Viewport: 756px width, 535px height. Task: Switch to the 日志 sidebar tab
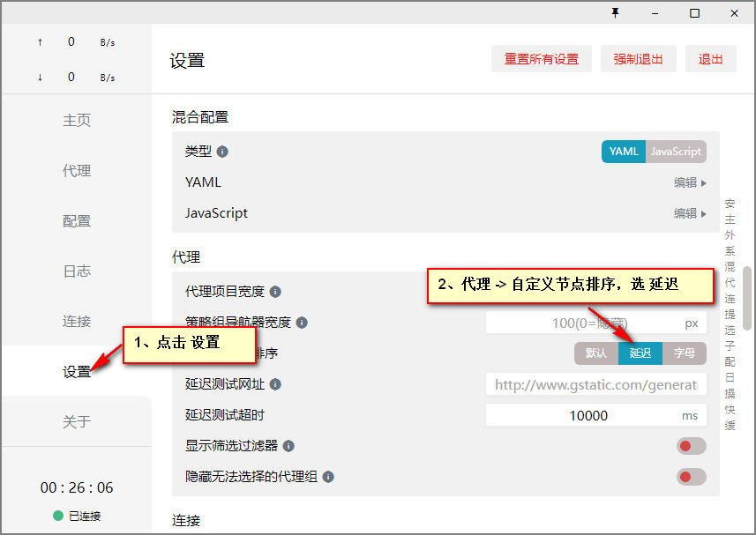pos(77,271)
